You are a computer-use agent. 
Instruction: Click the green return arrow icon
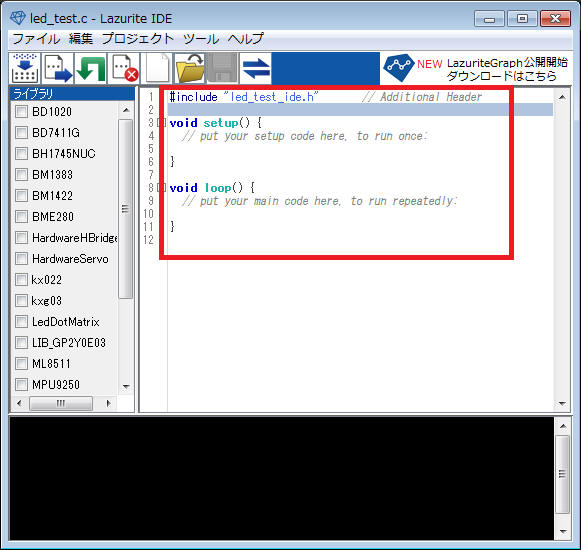[91, 68]
